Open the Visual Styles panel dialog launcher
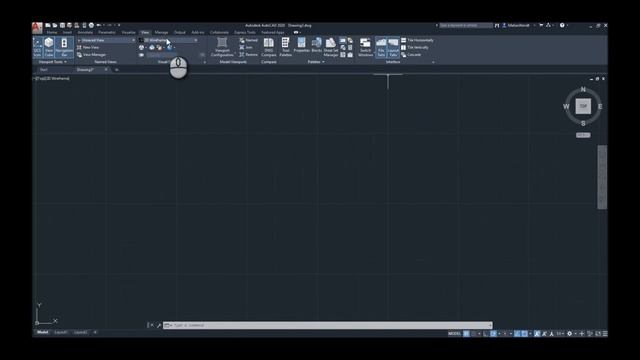Viewport: 640px width, 360px height. coord(204,62)
